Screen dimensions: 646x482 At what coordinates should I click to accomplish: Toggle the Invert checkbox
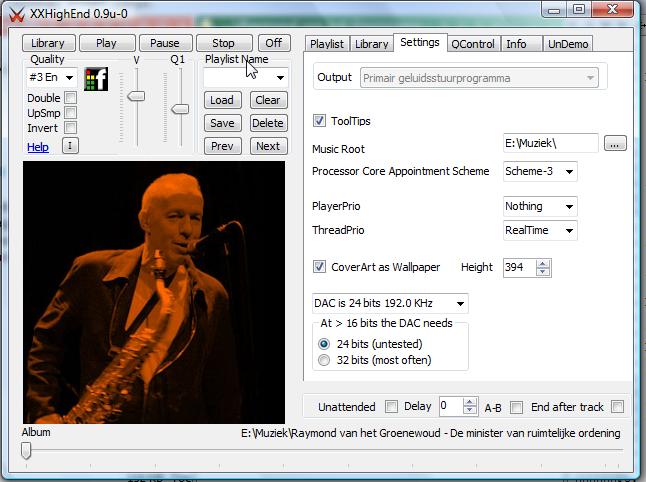point(70,128)
